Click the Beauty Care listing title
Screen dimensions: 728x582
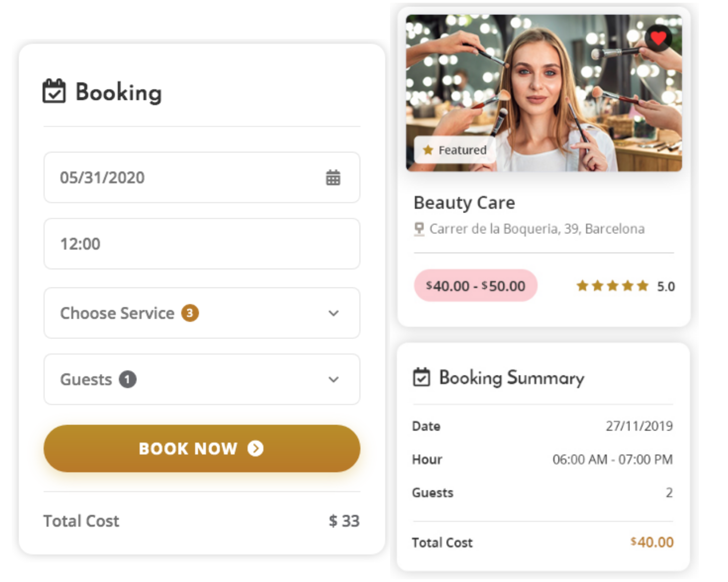(x=464, y=203)
